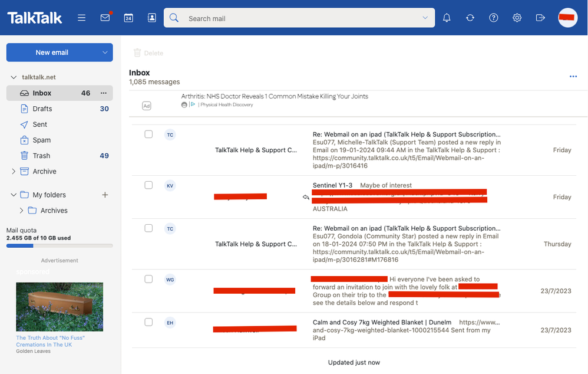Click the sign out icon
Screen dimensions: 588x374
tap(540, 18)
